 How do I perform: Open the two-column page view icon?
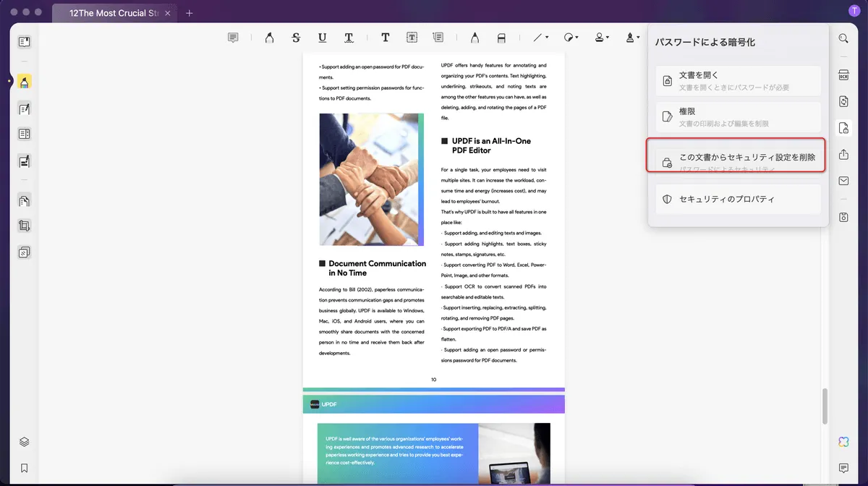(x=25, y=134)
